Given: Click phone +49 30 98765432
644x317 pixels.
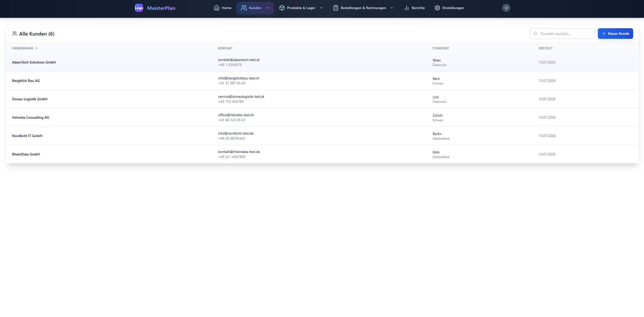Looking at the screenshot, I should coord(232,138).
